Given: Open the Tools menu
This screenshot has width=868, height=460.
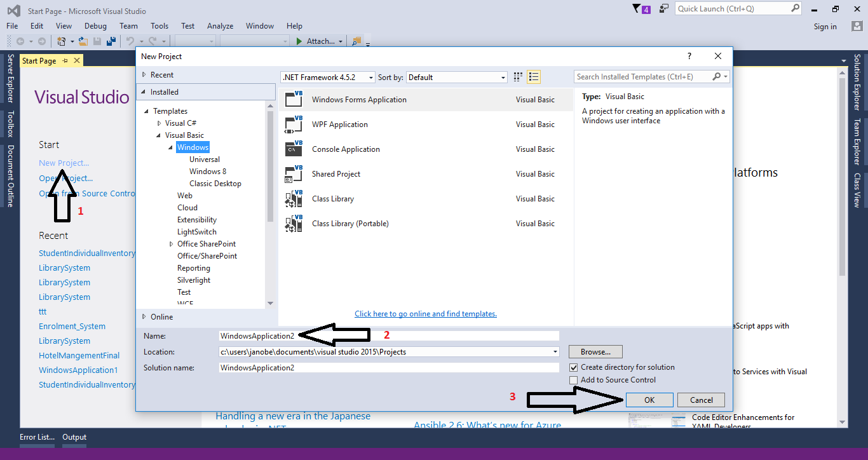Looking at the screenshot, I should 159,26.
